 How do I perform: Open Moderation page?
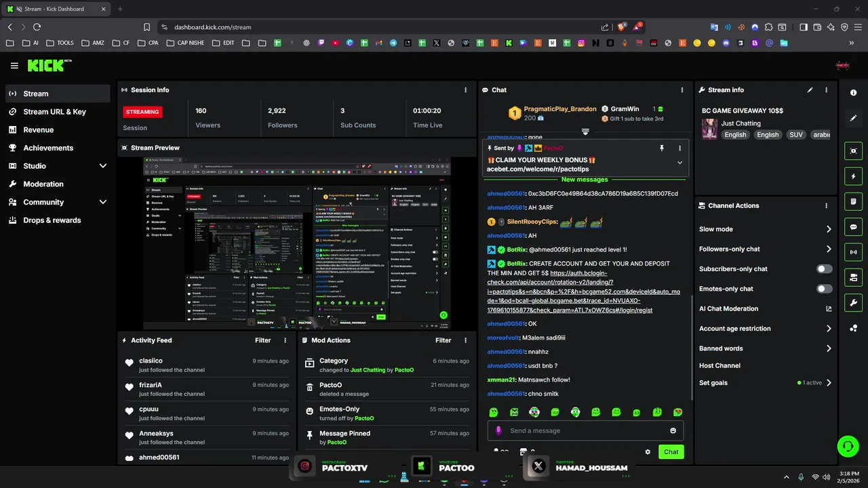pos(58,184)
